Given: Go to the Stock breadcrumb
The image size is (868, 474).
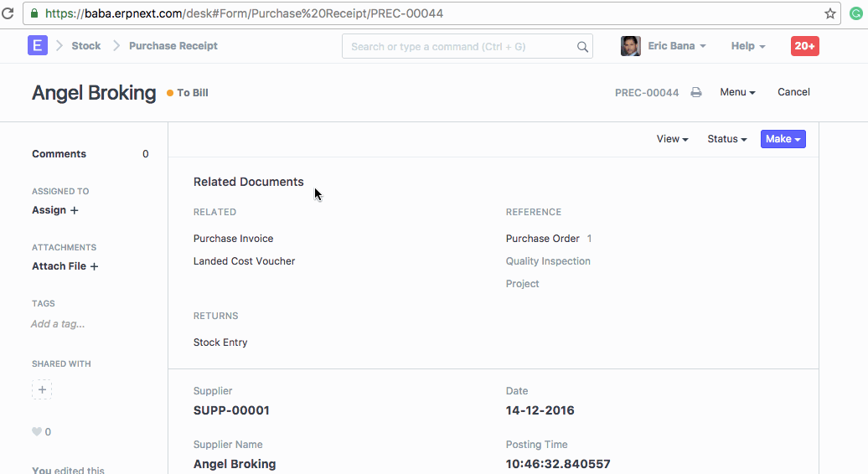Looking at the screenshot, I should [86, 46].
